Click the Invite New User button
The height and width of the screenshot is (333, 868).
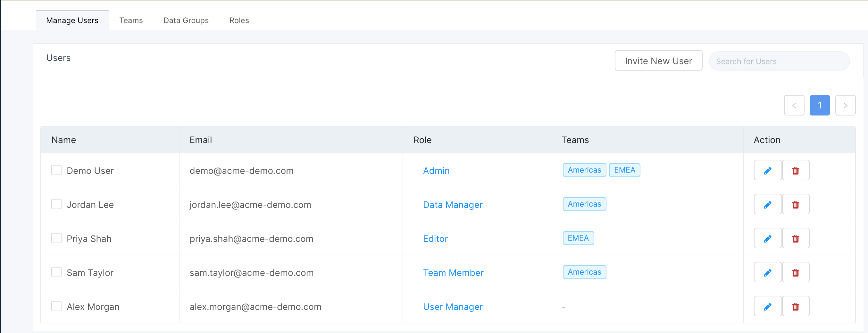click(x=658, y=61)
